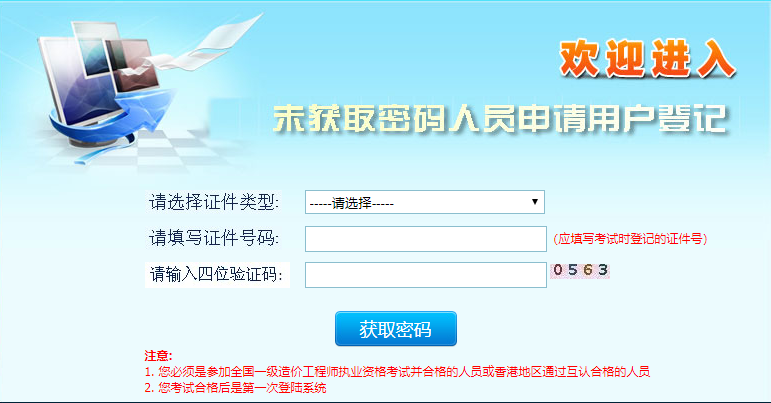The height and width of the screenshot is (403, 771).
Task: Open the 请选择证件类型 dropdown
Action: (425, 202)
